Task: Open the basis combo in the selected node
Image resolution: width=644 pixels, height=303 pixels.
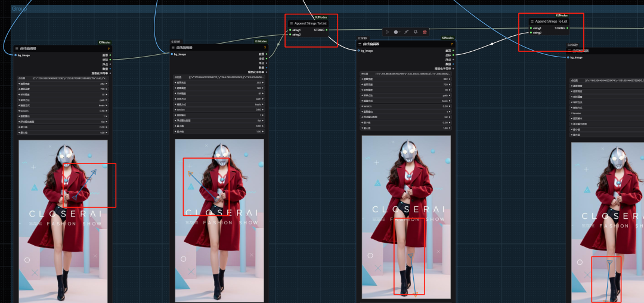Action: pyautogui.click(x=405, y=101)
